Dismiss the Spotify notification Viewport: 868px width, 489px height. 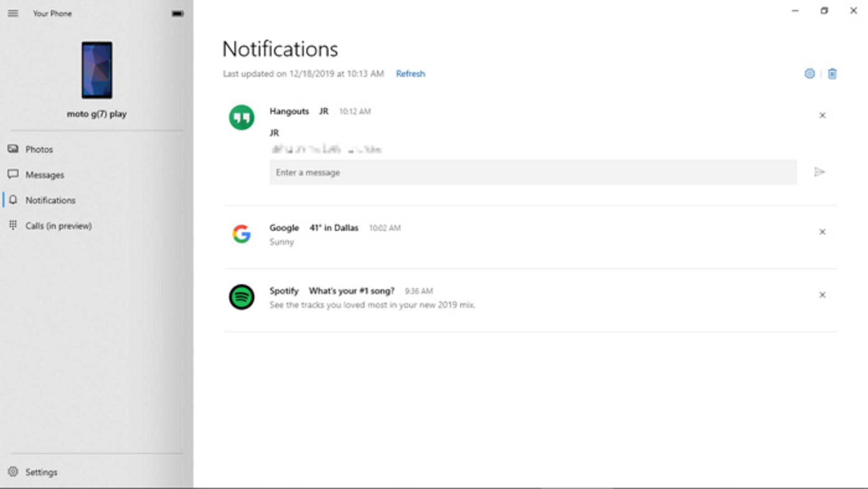(x=822, y=295)
